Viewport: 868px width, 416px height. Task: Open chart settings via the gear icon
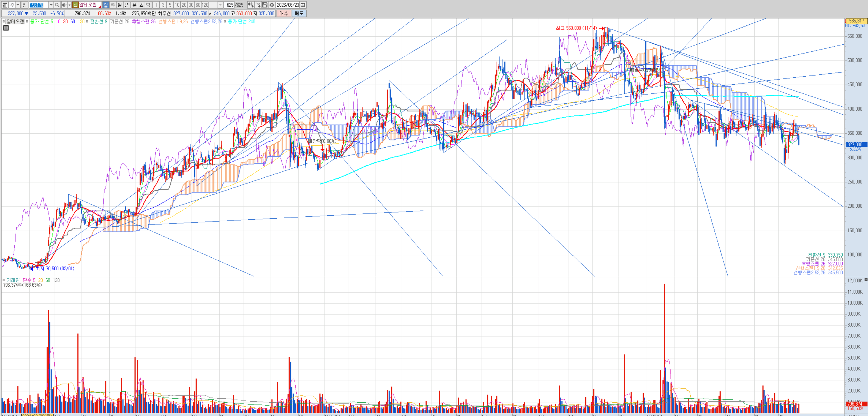(272, 5)
